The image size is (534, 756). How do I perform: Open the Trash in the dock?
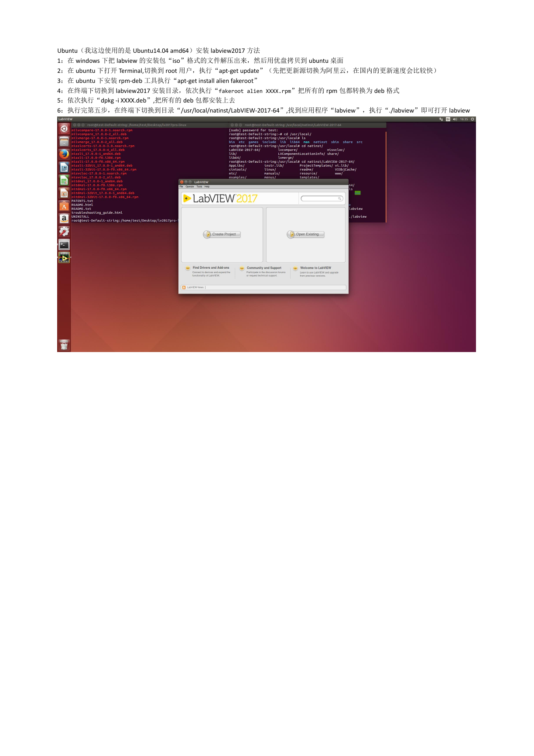[64, 345]
